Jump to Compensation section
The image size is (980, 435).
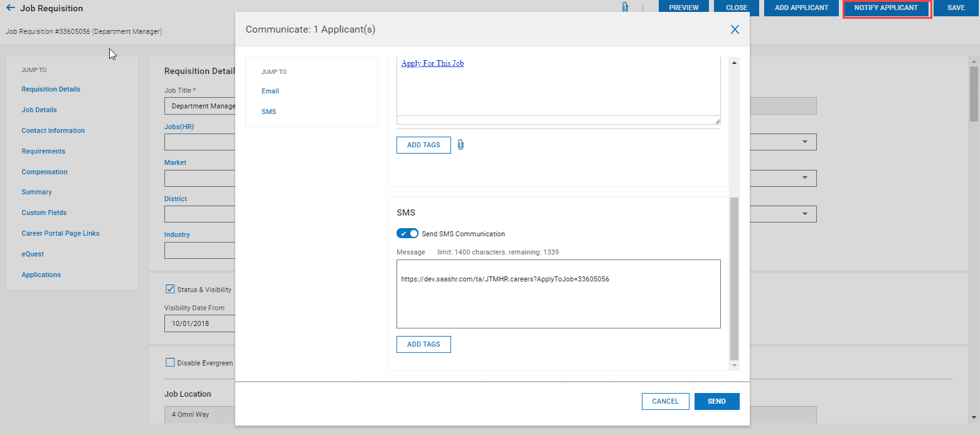point(45,172)
